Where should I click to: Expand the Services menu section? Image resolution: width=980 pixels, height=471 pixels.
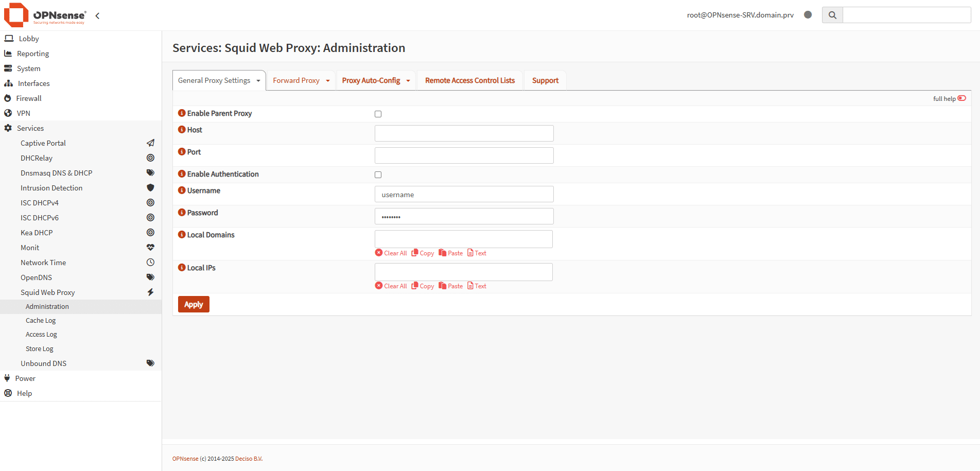(x=81, y=128)
